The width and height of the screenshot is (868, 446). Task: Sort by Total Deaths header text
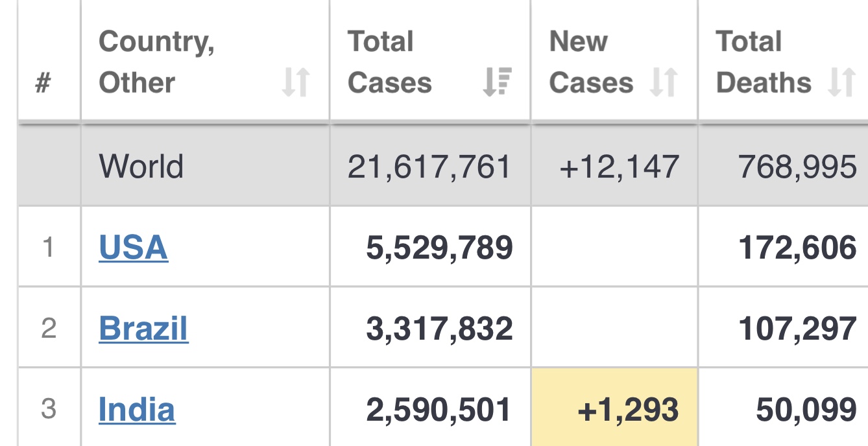click(763, 62)
